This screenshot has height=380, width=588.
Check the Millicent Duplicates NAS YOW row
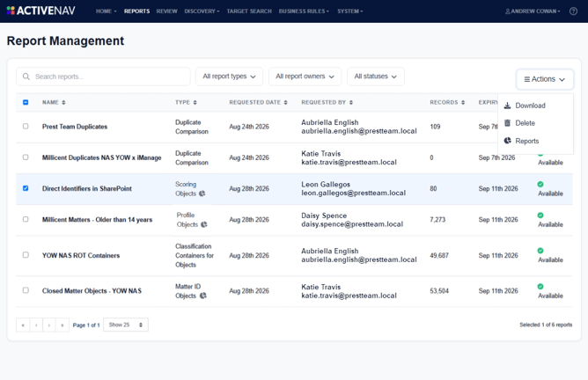pos(26,157)
